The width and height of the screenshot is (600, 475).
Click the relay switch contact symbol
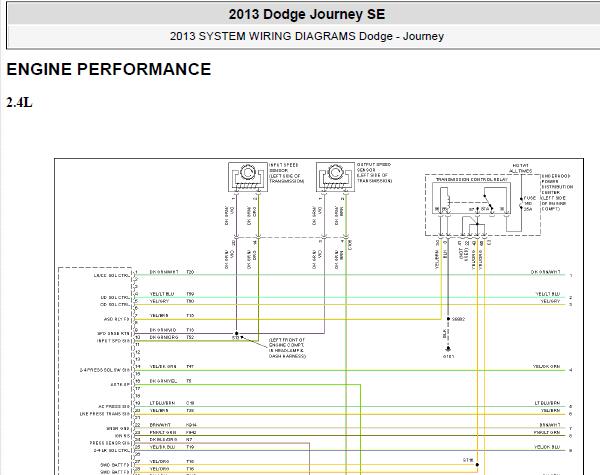pyautogui.click(x=488, y=203)
